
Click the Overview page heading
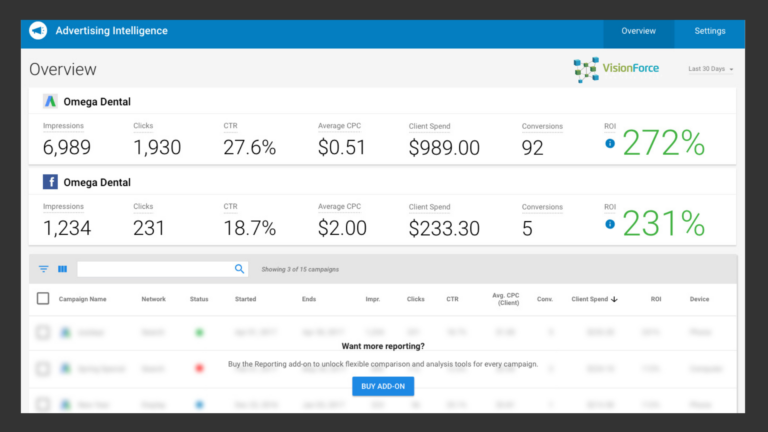(63, 69)
